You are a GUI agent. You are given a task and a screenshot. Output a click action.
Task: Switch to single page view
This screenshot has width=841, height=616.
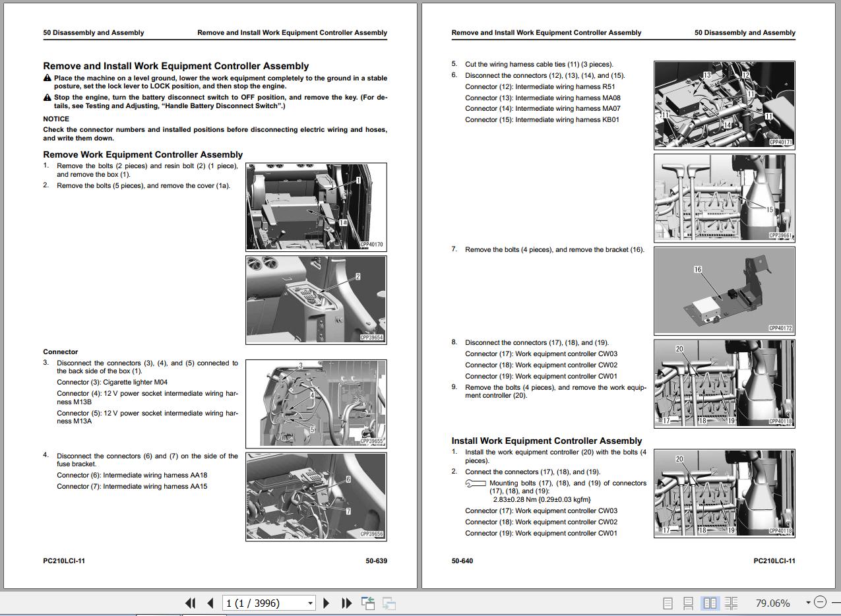[668, 603]
